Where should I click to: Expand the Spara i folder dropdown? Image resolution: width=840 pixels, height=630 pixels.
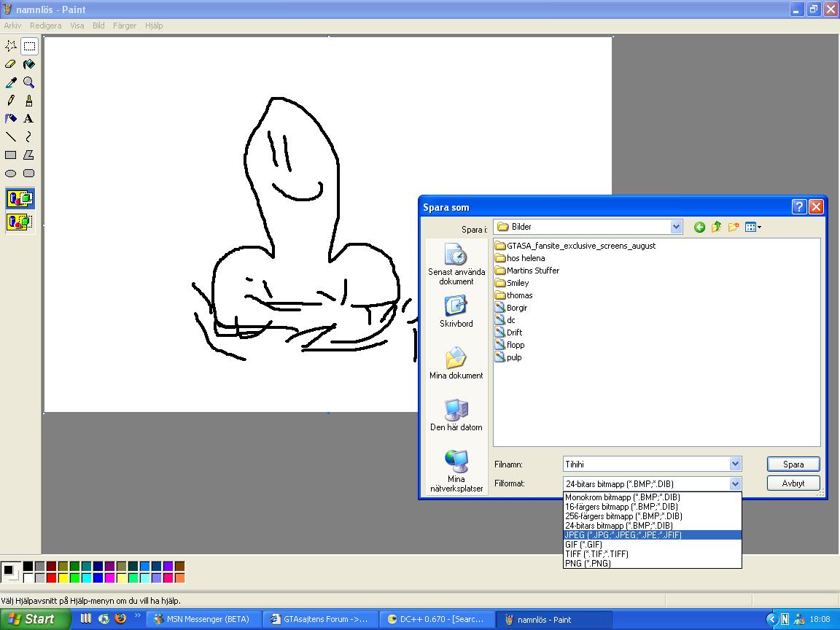[x=676, y=227]
